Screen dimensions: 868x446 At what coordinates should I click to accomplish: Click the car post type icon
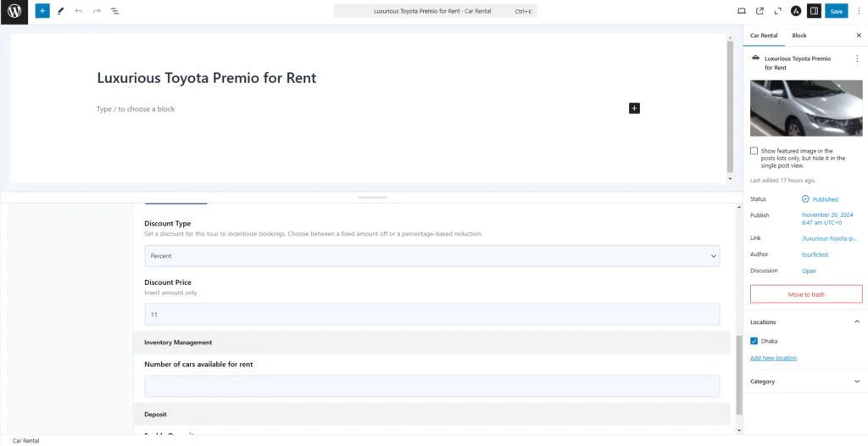755,59
